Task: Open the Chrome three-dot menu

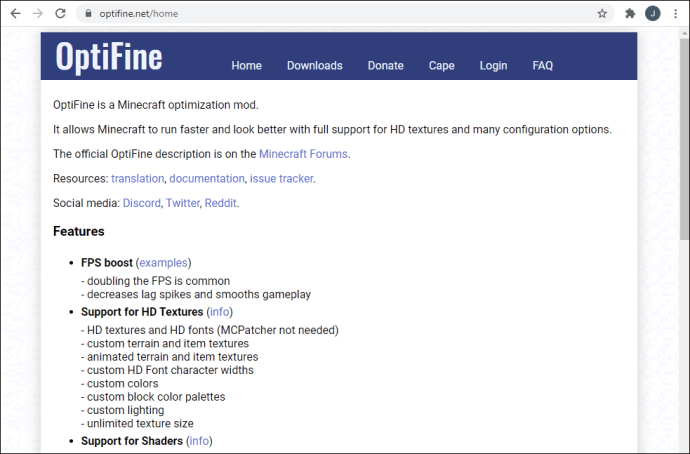Action: coord(675,14)
